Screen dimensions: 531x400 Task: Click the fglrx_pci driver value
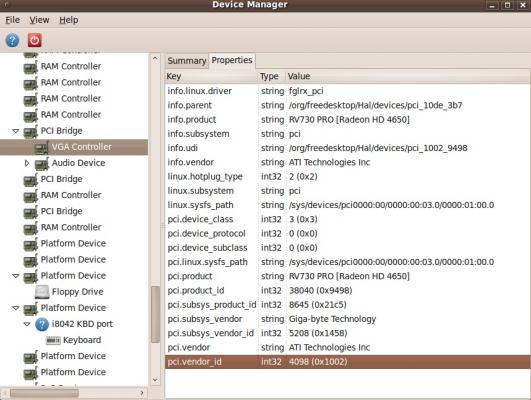(x=306, y=91)
